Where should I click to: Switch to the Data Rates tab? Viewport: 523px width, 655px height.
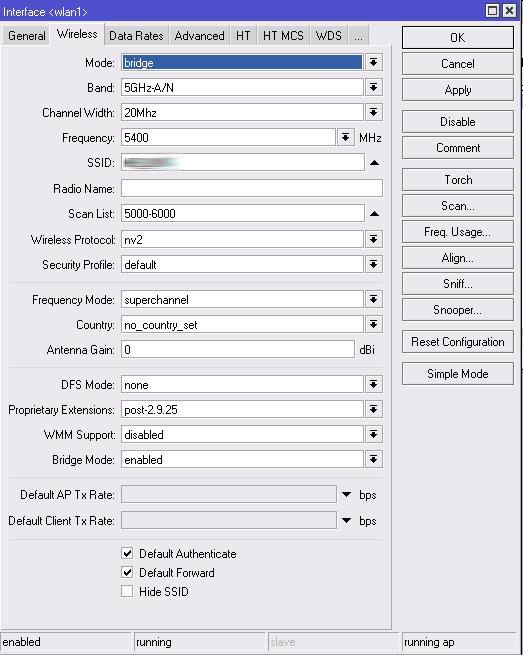136,36
